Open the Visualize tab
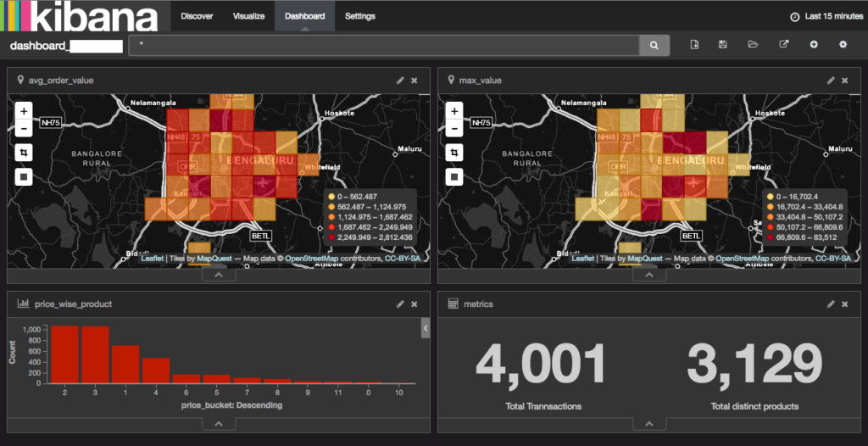 (x=248, y=16)
